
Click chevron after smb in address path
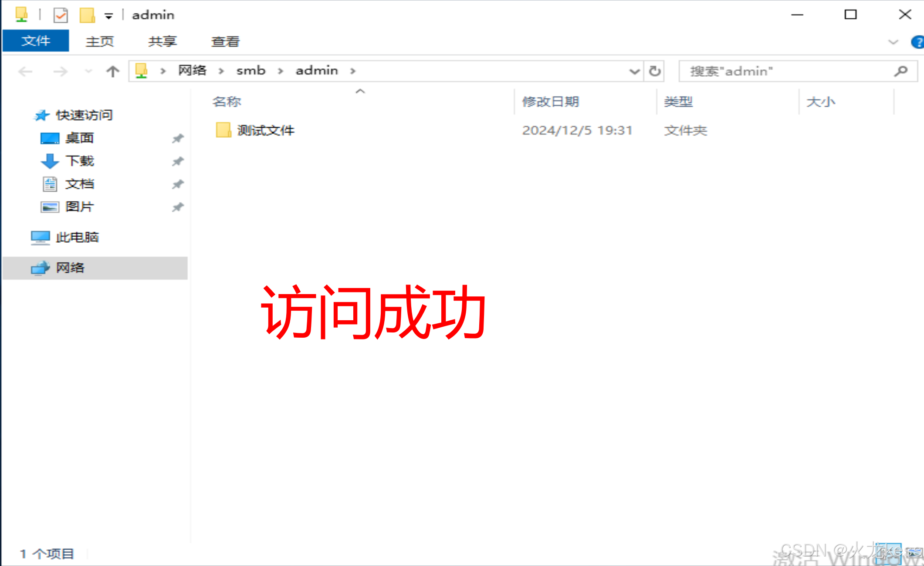pyautogui.click(x=281, y=71)
